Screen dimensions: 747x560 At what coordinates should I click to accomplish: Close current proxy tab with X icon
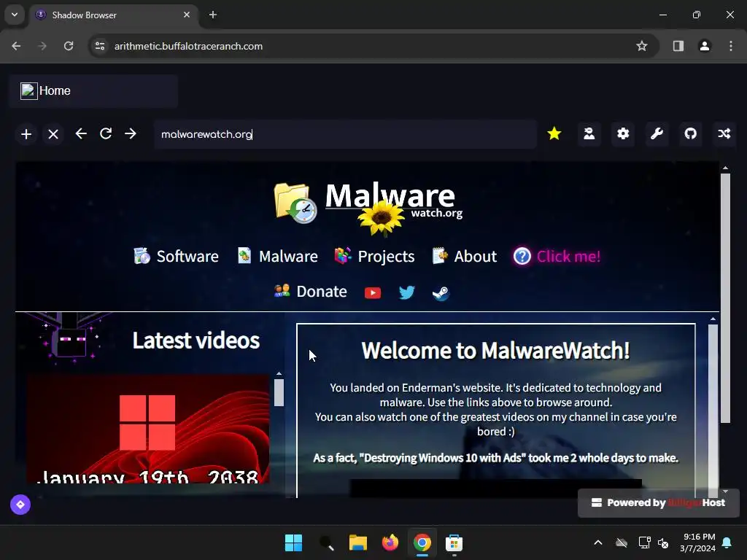point(53,134)
